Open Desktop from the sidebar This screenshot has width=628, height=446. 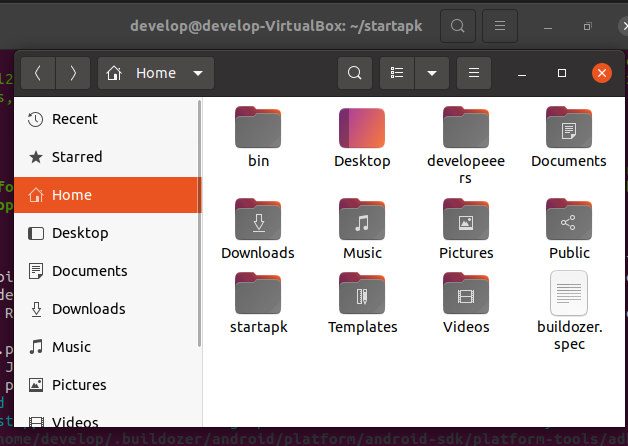pyautogui.click(x=107, y=233)
